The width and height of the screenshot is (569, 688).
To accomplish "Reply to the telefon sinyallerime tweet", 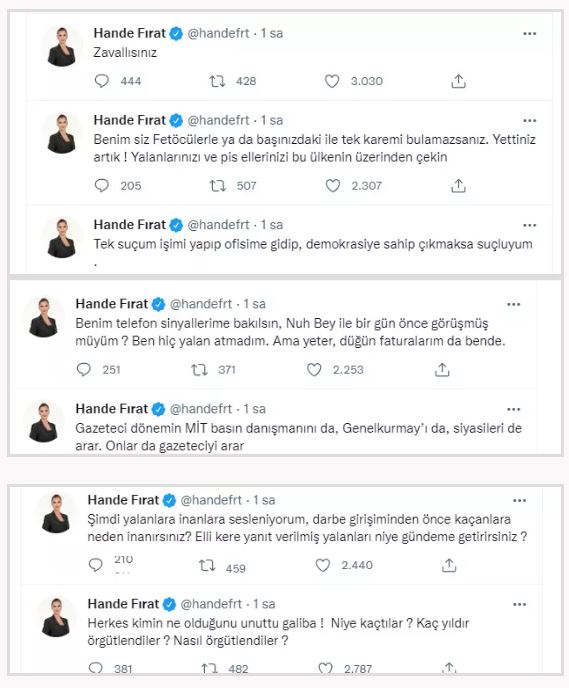I will point(84,369).
